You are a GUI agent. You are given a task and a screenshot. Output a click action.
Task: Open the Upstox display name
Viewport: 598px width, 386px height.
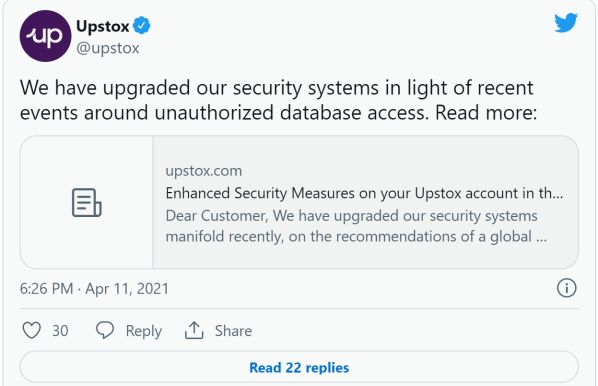click(103, 26)
